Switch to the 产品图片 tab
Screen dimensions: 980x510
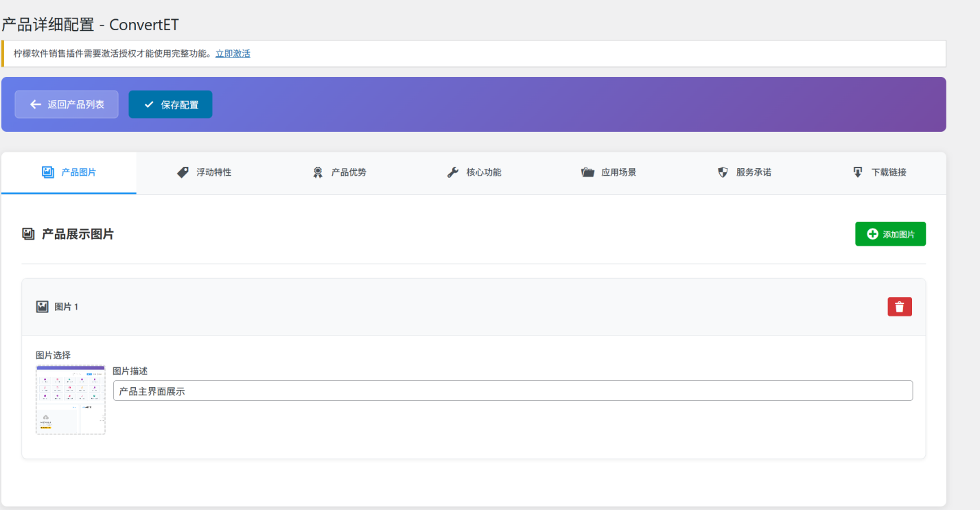(x=69, y=173)
